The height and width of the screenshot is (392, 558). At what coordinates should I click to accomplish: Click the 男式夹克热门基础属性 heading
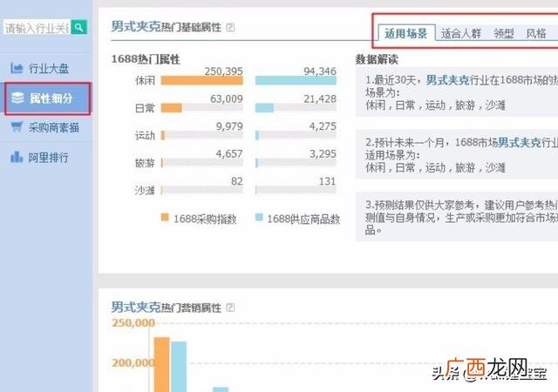tap(167, 27)
